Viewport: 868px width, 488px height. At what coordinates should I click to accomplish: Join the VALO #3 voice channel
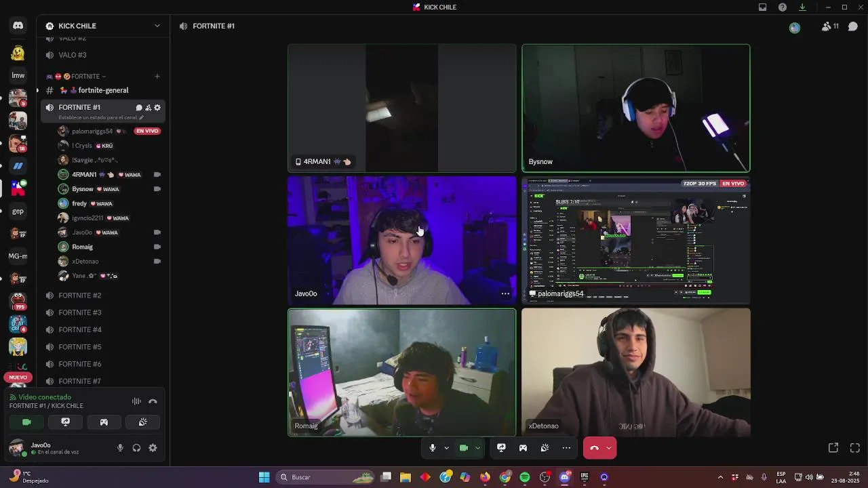[103, 55]
